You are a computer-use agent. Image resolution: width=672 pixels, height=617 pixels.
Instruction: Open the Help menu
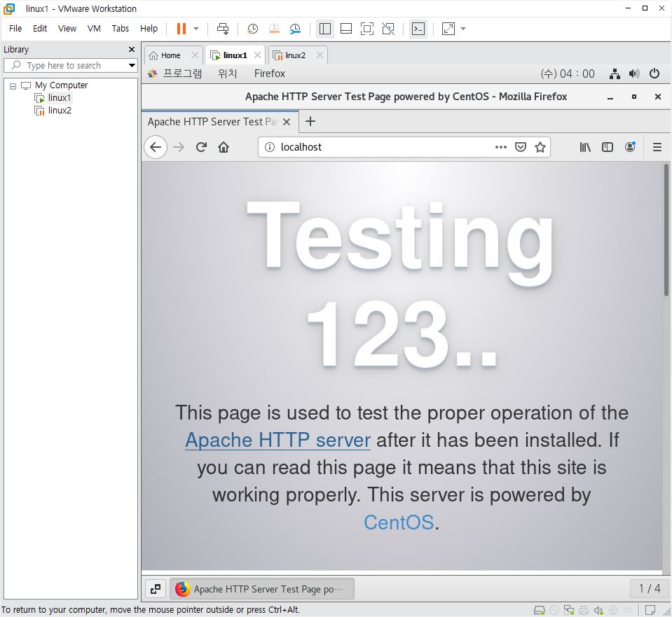coord(149,28)
